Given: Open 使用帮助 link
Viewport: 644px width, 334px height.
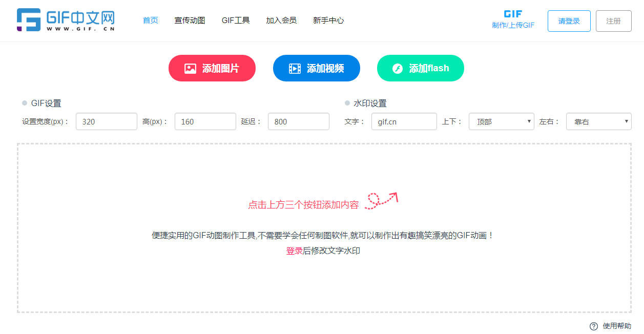Looking at the screenshot, I should [x=617, y=326].
